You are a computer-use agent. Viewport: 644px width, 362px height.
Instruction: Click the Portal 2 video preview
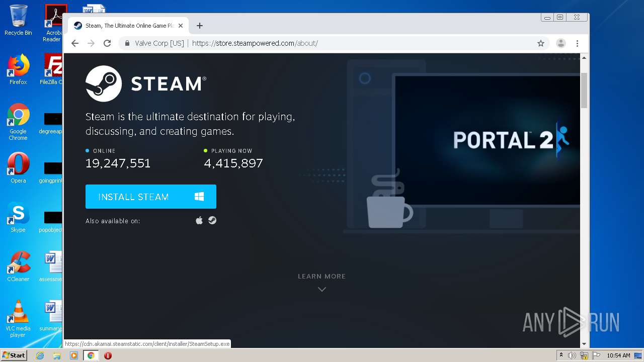click(x=487, y=140)
